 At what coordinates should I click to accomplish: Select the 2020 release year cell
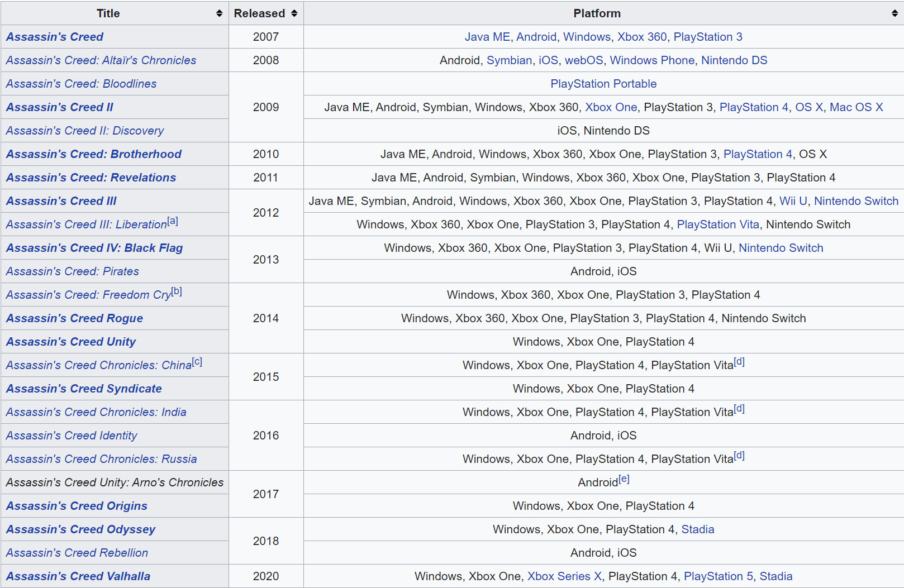click(x=266, y=576)
